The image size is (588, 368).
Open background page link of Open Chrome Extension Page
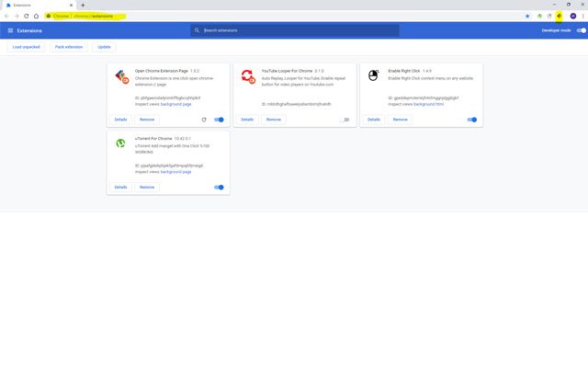(x=175, y=104)
